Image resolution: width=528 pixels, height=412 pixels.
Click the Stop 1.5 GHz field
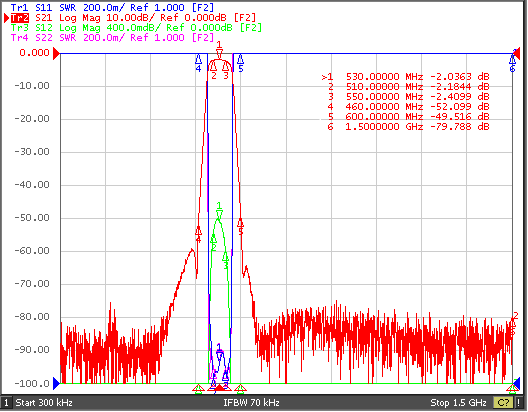[x=458, y=403]
